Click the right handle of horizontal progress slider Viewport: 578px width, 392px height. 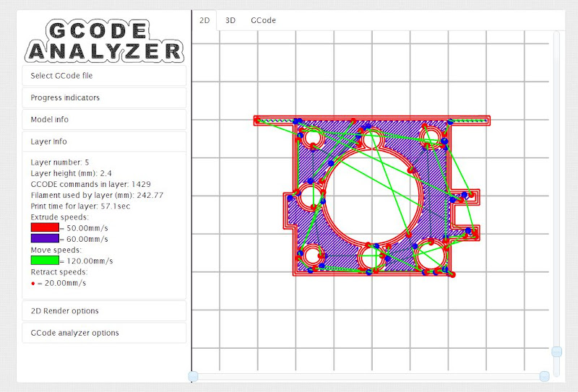545,376
